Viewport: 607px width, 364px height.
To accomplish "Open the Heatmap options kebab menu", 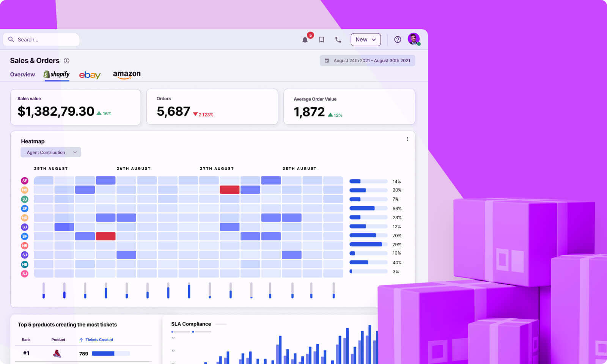I will (407, 139).
